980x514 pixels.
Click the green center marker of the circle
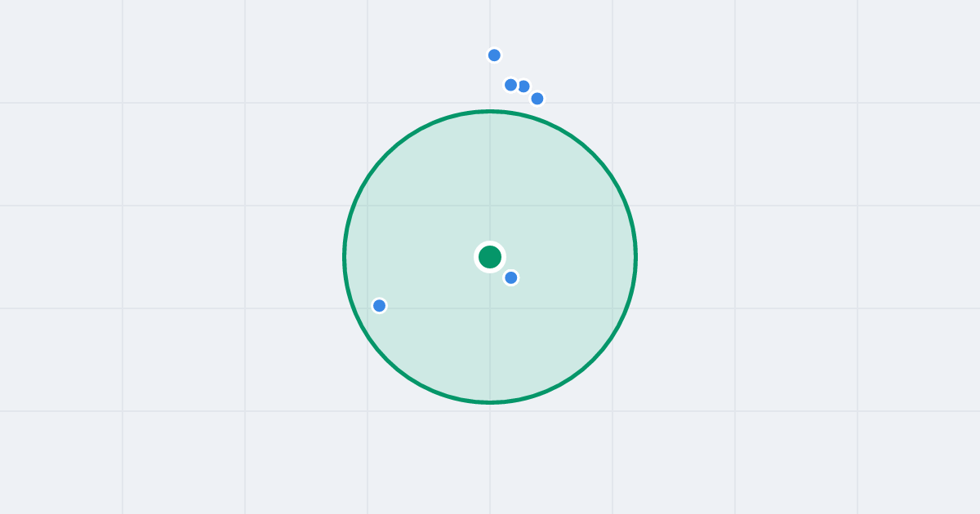[490, 257]
